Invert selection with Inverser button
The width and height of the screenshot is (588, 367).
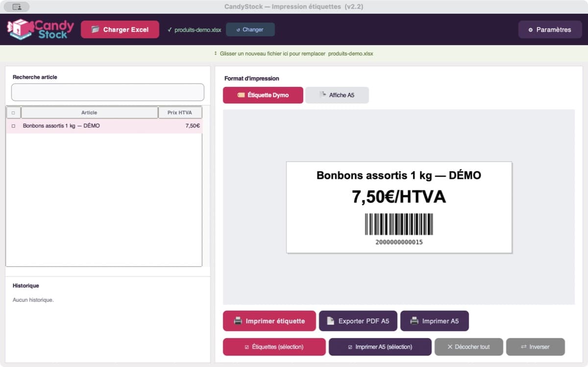(x=536, y=347)
